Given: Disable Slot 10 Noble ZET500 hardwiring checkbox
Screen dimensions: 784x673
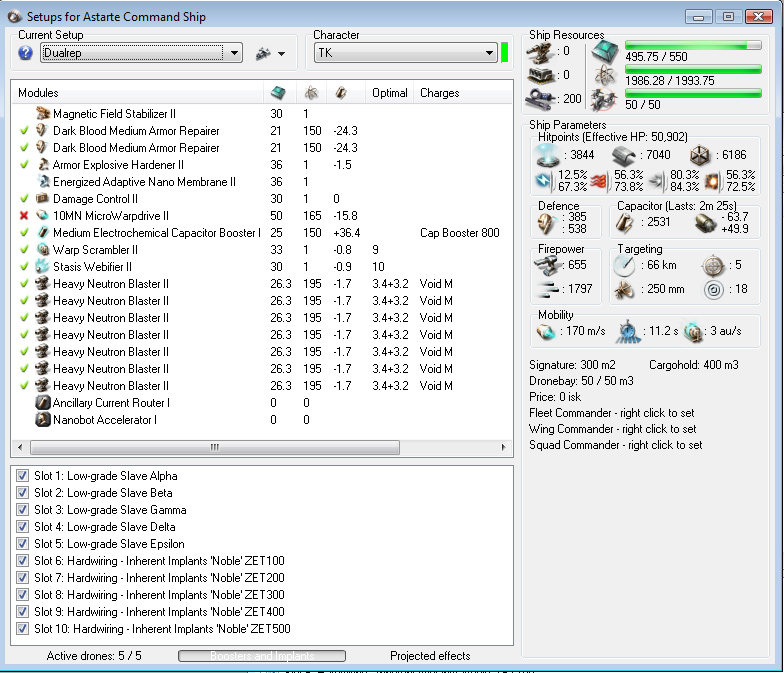Looking at the screenshot, I should click(x=23, y=629).
